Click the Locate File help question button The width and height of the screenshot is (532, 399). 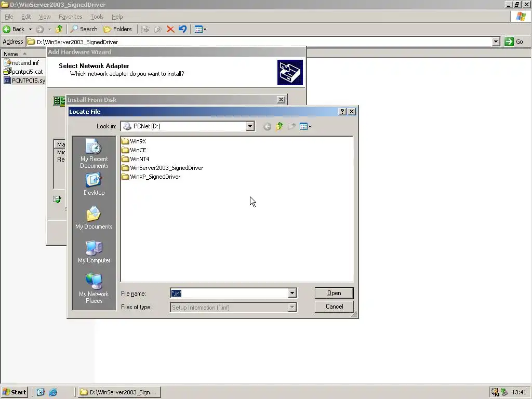pyautogui.click(x=342, y=112)
